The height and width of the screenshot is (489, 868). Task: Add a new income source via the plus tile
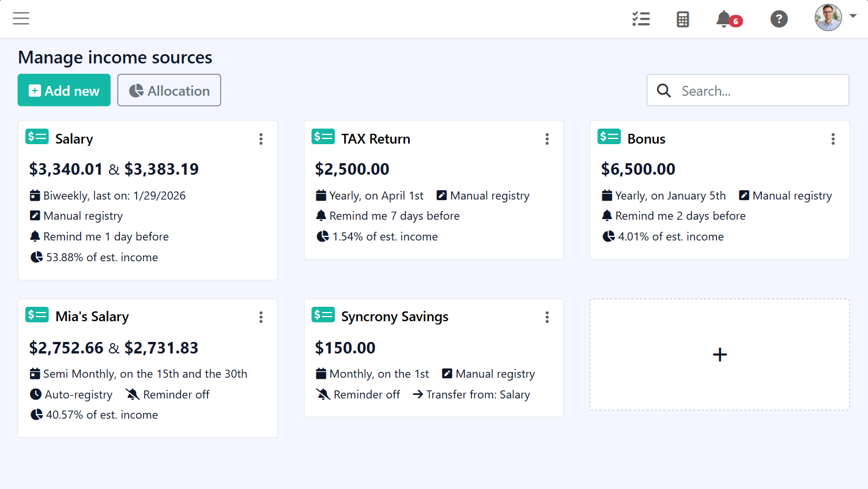(x=719, y=355)
